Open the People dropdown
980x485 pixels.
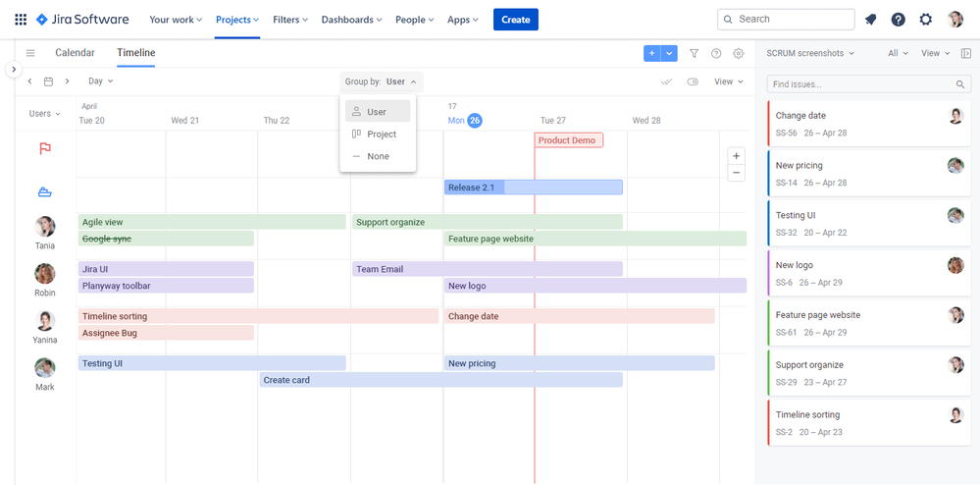414,20
